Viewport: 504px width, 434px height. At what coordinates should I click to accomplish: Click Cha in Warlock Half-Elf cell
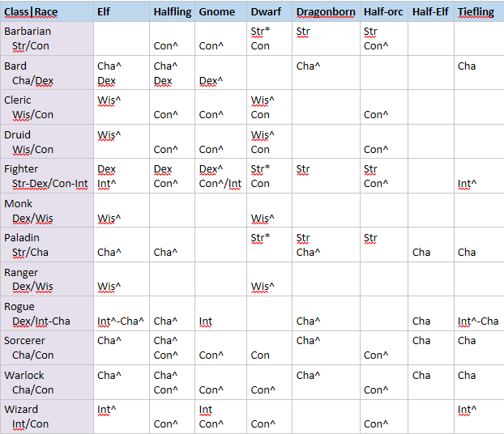[x=421, y=375]
